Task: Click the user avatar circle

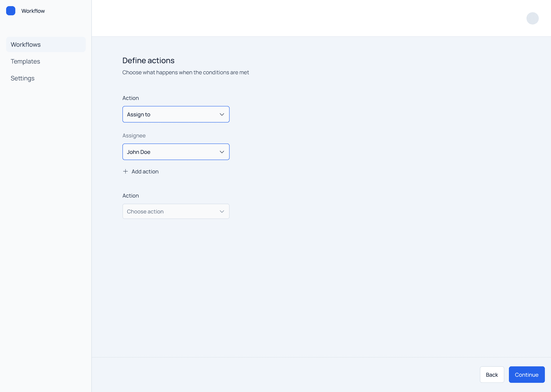Action: (532, 18)
